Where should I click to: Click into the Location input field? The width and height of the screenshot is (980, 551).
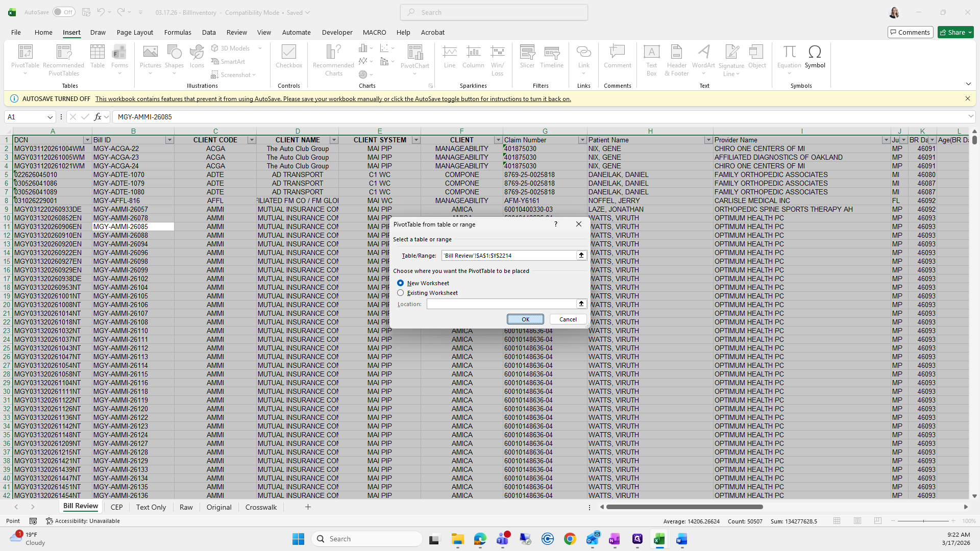[x=501, y=304]
